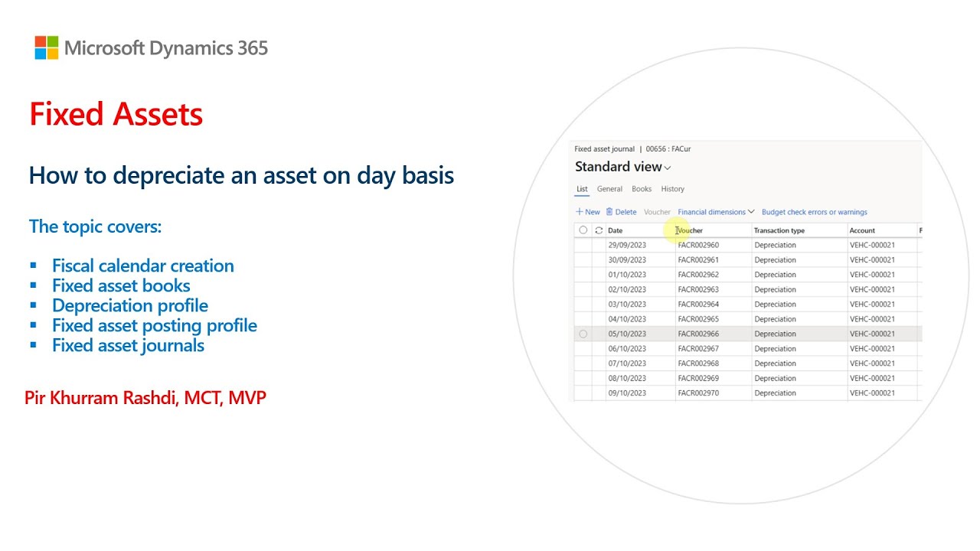Click the red 'Fixed Assets' heading
This screenshot has width=980, height=551.
[116, 115]
